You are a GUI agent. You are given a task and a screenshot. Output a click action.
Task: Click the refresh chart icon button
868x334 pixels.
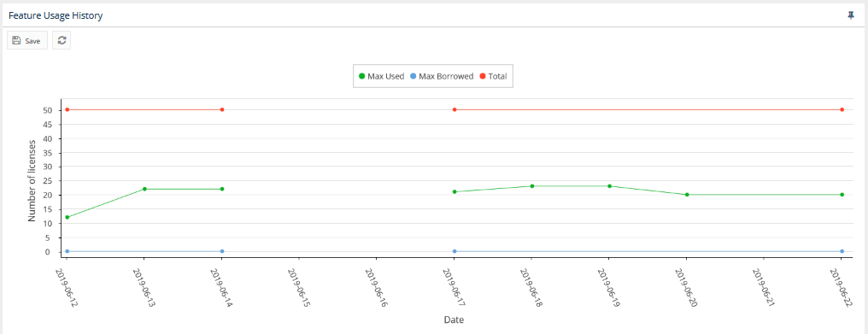point(62,40)
